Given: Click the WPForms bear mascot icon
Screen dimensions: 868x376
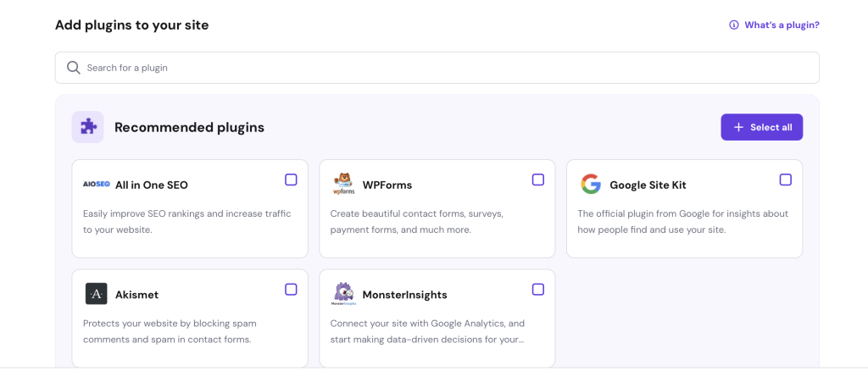Looking at the screenshot, I should pos(343,184).
